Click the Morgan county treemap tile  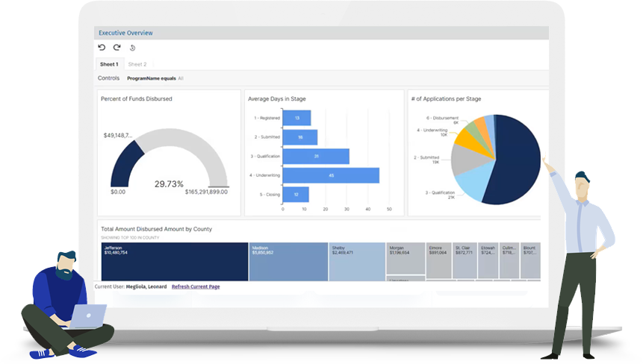pyautogui.click(x=406, y=257)
